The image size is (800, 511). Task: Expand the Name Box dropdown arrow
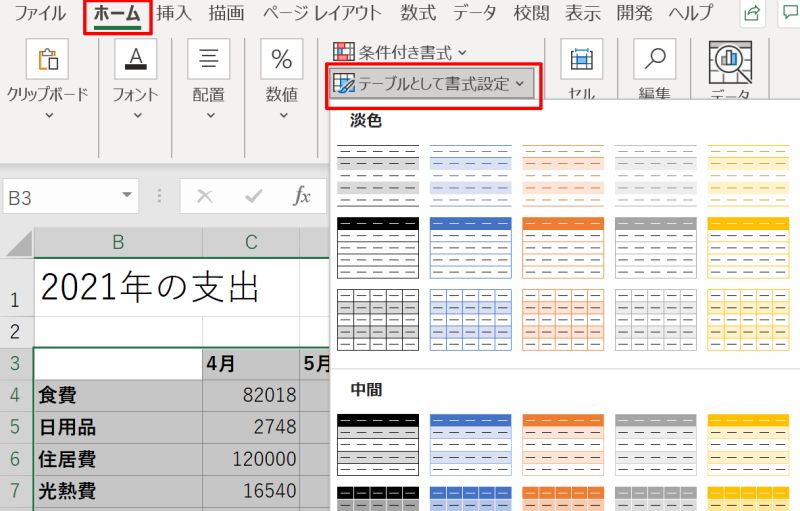point(126,197)
